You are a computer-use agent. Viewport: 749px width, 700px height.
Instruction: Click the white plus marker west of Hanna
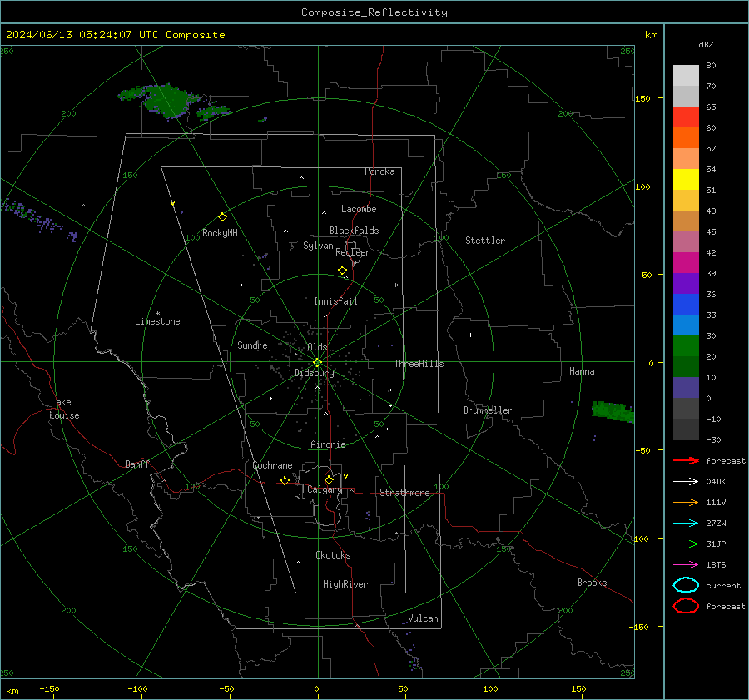(x=470, y=335)
